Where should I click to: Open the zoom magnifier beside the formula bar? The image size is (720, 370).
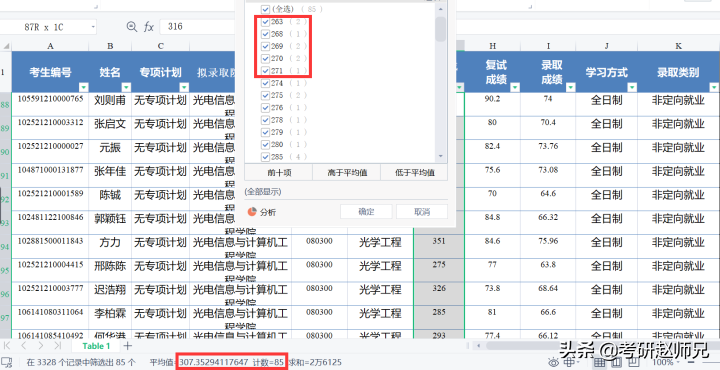[x=132, y=27]
